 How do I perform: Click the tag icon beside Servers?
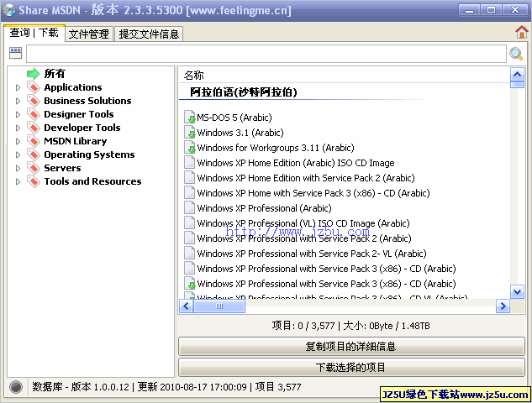click(x=34, y=168)
